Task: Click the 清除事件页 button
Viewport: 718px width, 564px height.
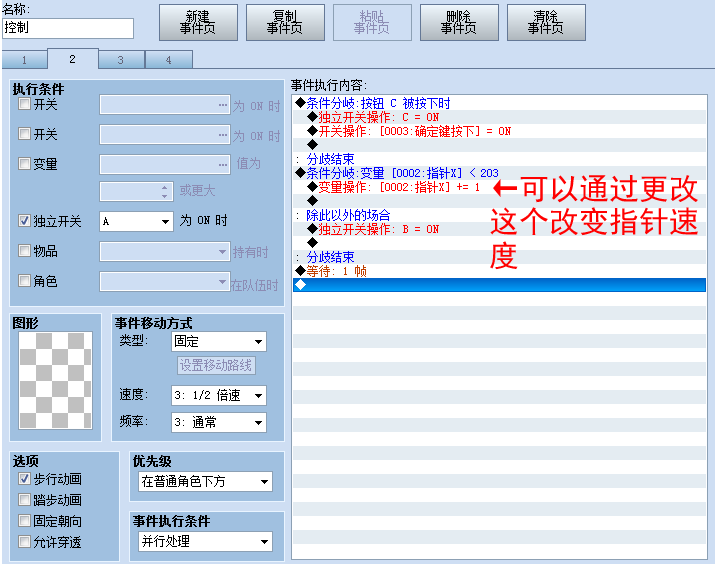Action: click(x=546, y=22)
